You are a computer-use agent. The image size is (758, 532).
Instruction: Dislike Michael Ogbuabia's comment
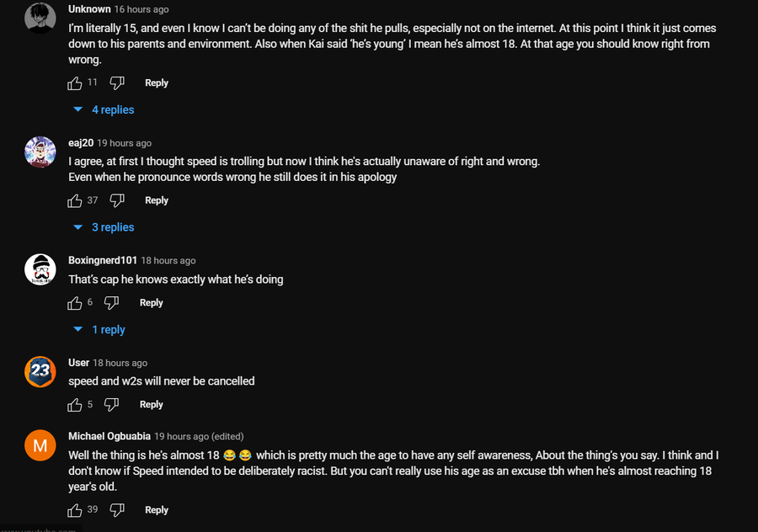117,509
